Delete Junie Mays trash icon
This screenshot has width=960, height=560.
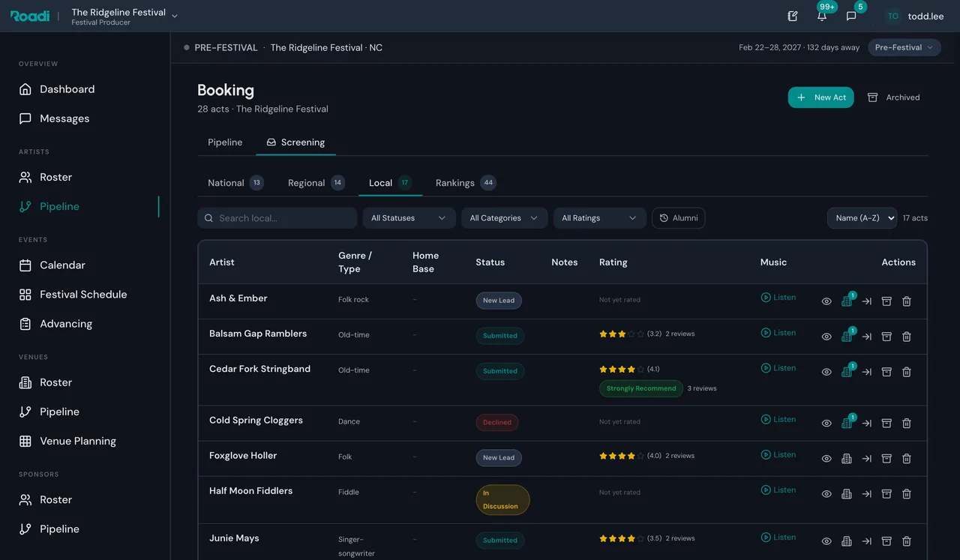coord(907,541)
